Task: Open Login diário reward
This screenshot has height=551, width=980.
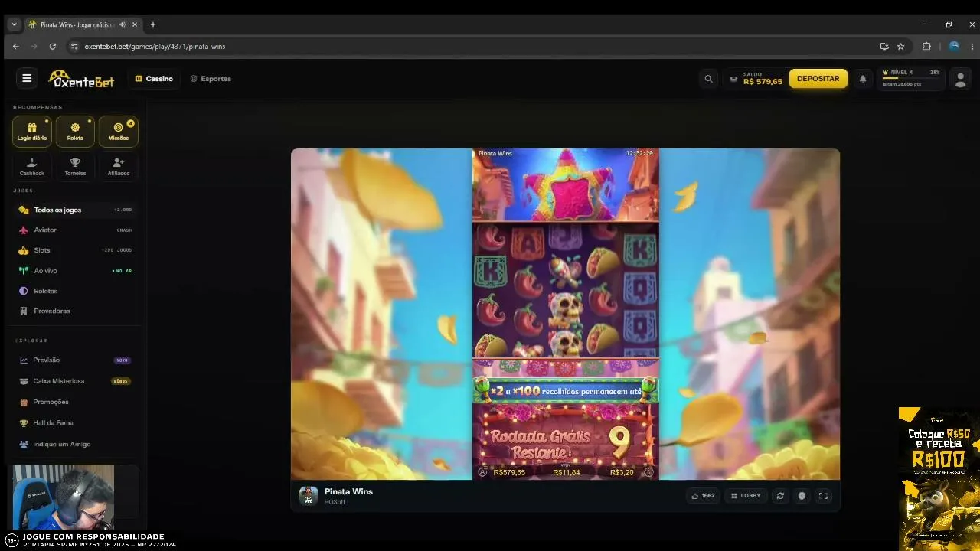Action: (32, 132)
